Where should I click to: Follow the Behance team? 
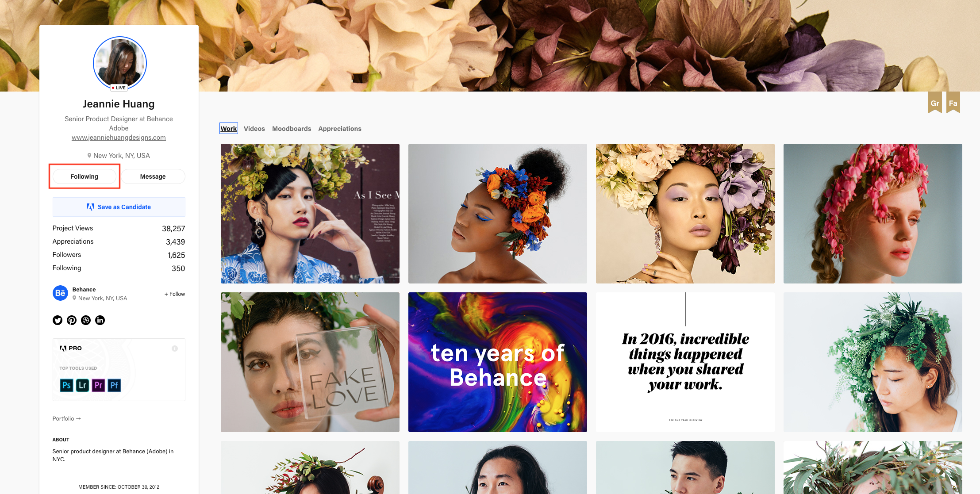click(175, 294)
